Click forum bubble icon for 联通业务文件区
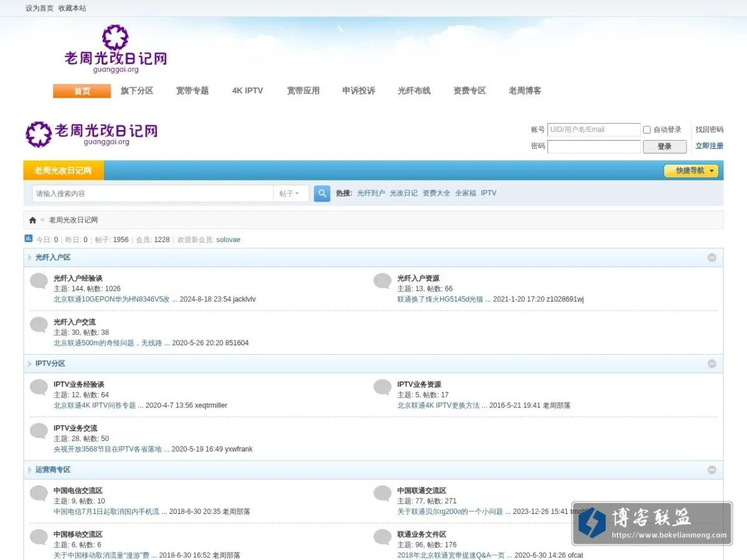The height and width of the screenshot is (560, 747). pos(382,538)
